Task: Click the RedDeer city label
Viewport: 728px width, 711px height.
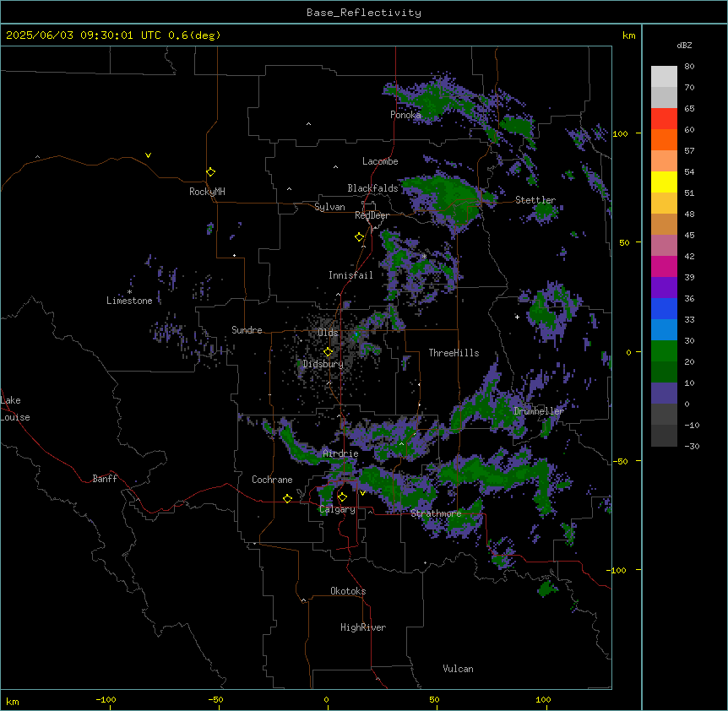Action: [x=372, y=215]
